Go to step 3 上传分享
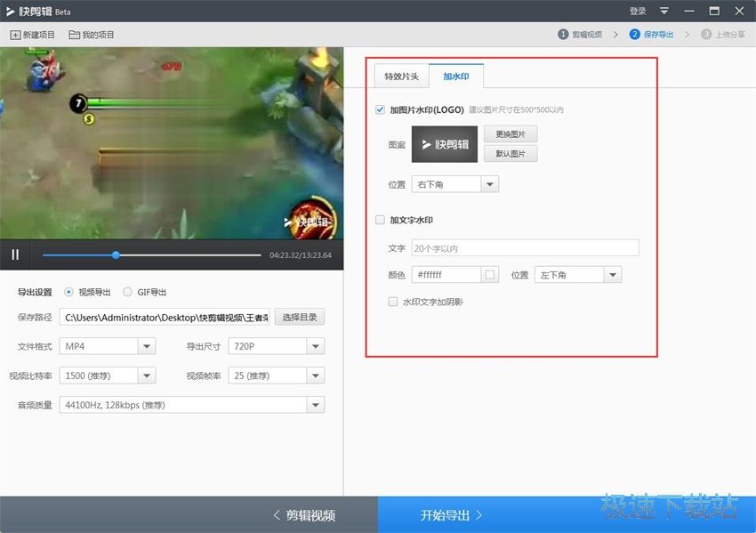This screenshot has height=533, width=756. point(723,34)
